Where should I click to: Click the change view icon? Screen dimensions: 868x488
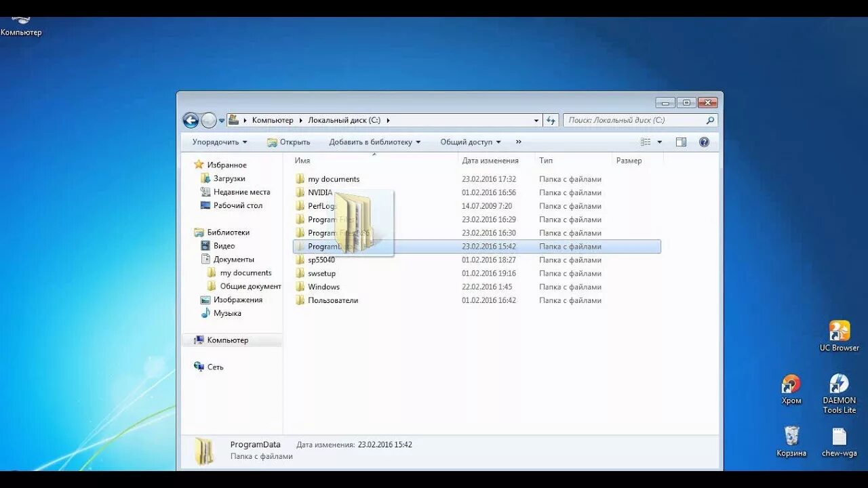(646, 142)
